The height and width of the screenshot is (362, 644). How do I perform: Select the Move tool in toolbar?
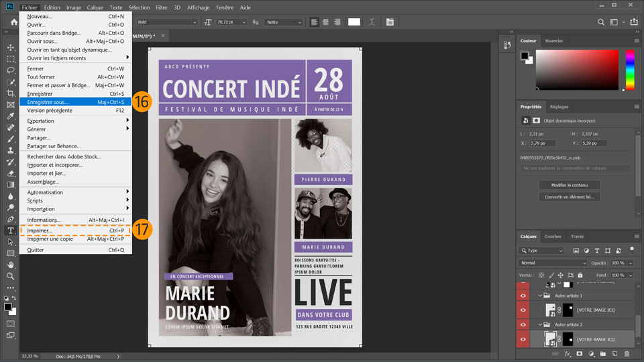pyautogui.click(x=11, y=48)
